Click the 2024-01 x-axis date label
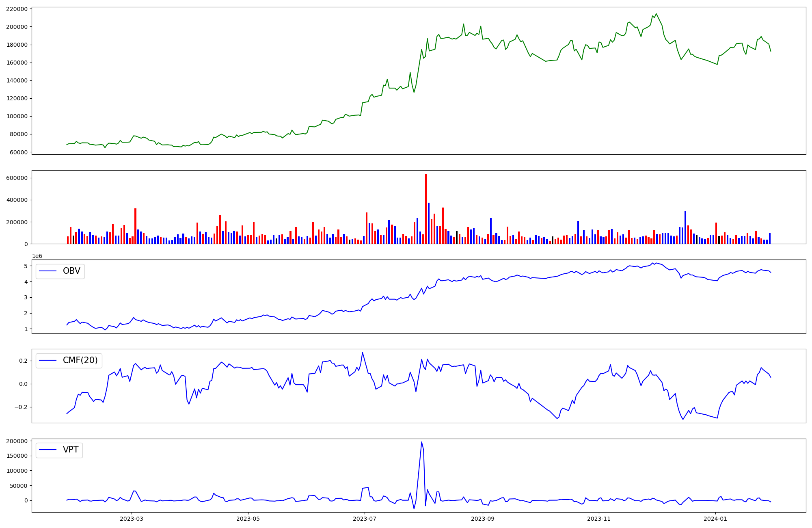 pos(715,519)
